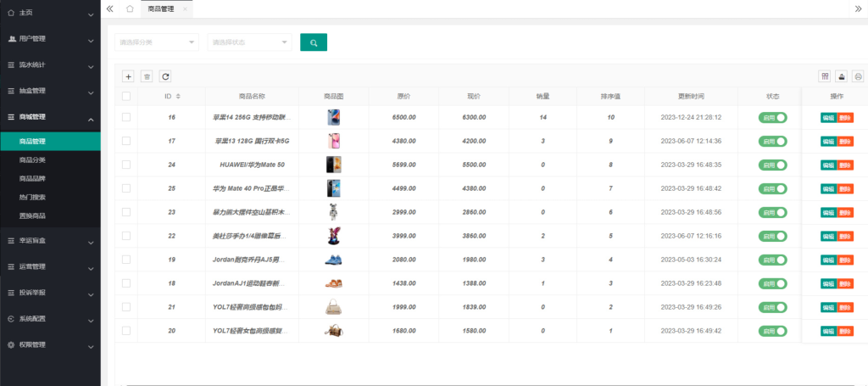Tick the checkbox for row ID 16

pos(126,117)
